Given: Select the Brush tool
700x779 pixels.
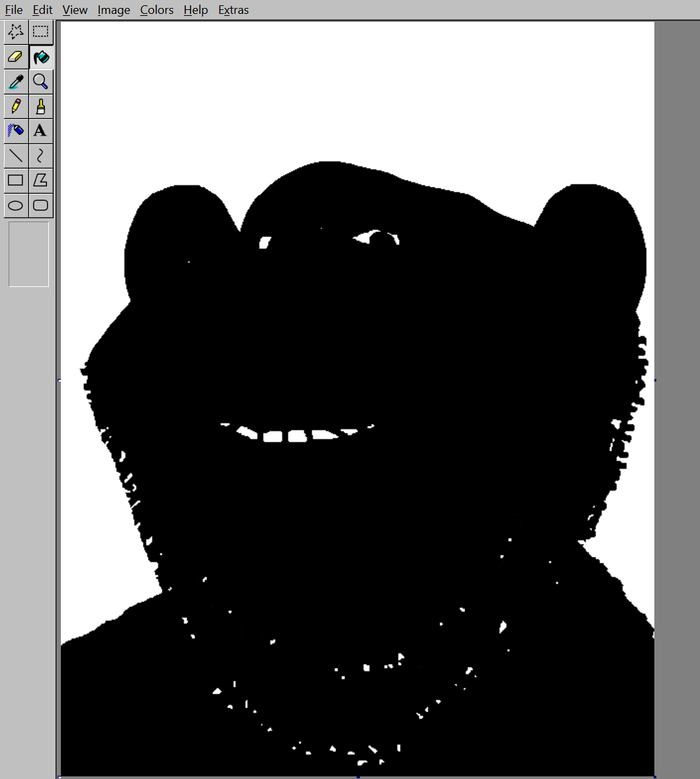Looking at the screenshot, I should click(41, 106).
